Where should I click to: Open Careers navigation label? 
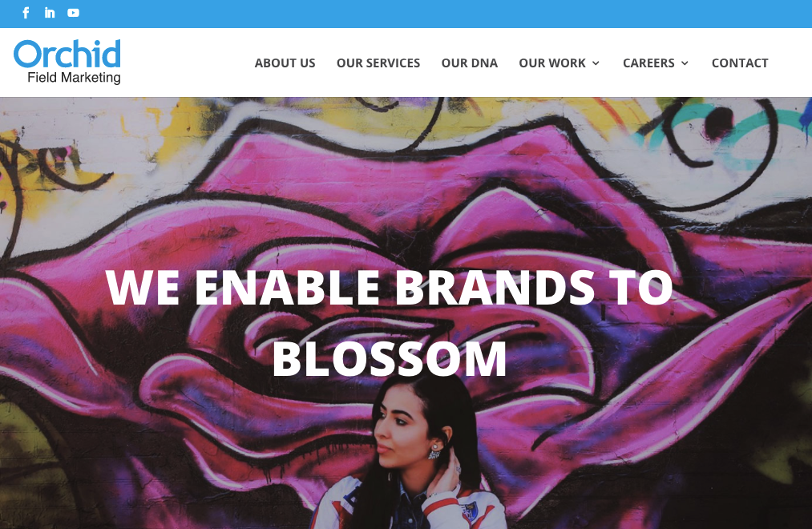pos(648,63)
